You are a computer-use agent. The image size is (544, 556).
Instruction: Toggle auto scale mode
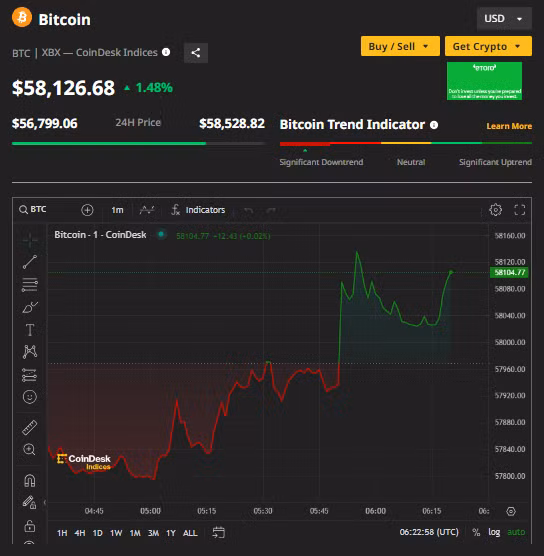[516, 532]
